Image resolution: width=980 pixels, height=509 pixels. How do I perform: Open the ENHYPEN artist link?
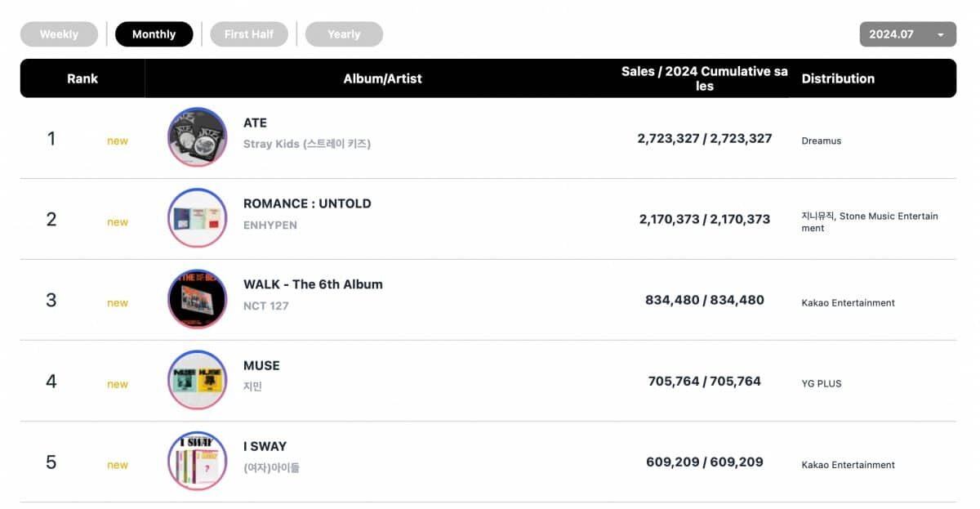click(270, 225)
